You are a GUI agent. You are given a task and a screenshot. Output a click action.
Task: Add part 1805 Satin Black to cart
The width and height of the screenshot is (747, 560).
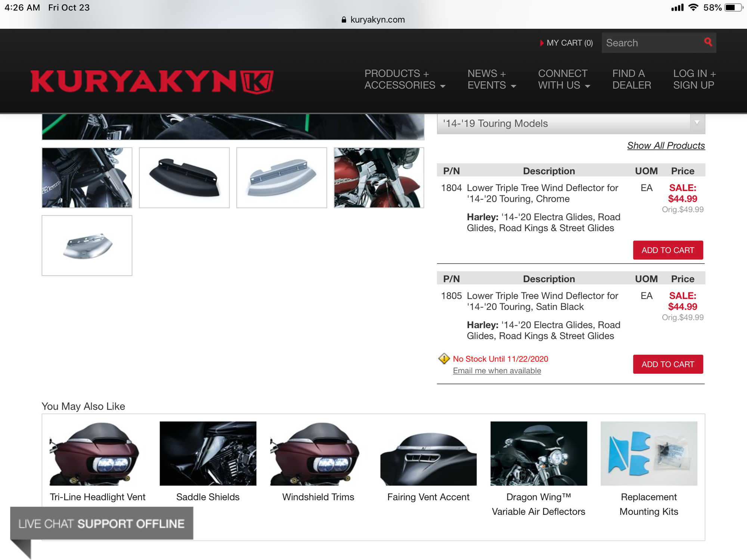pos(667,364)
